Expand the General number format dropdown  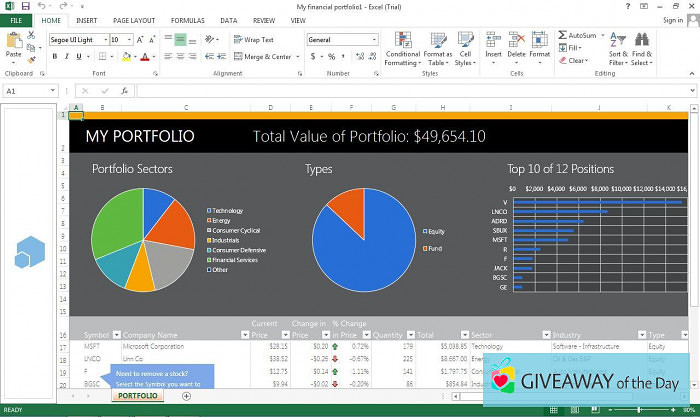[x=374, y=40]
